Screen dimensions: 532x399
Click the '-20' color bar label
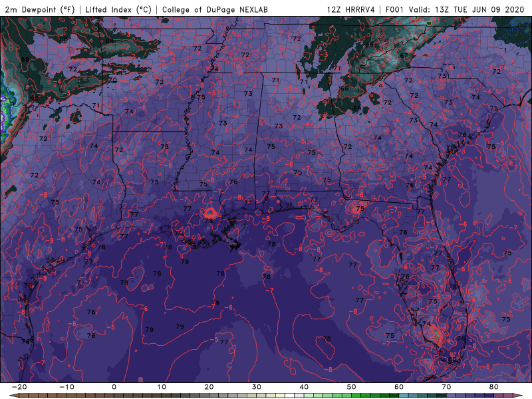[19, 387]
